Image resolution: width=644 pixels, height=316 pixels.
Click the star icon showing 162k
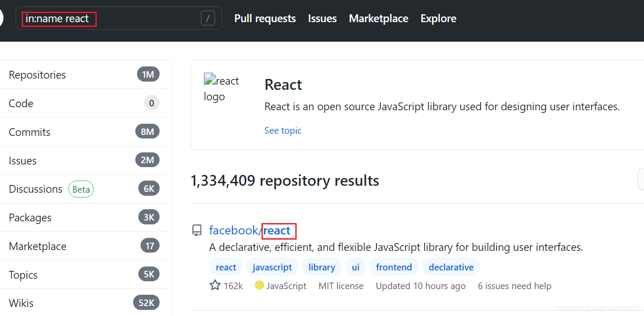coord(215,285)
